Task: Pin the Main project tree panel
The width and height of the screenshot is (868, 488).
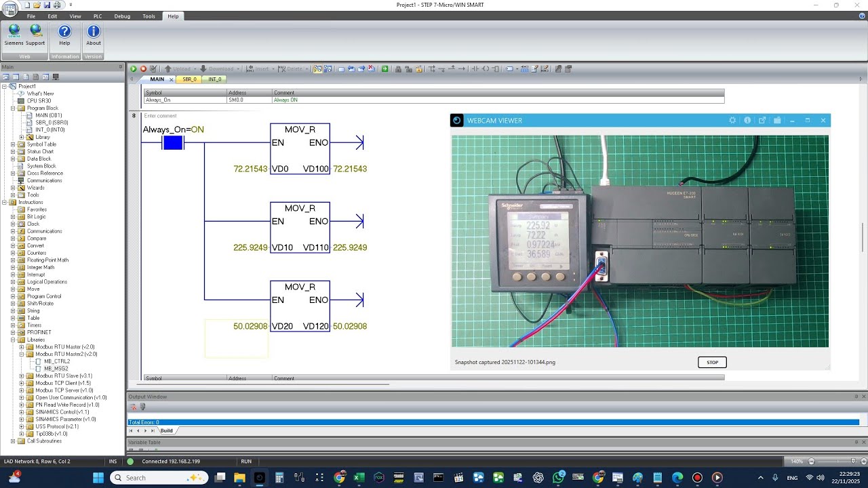Action: (x=121, y=66)
